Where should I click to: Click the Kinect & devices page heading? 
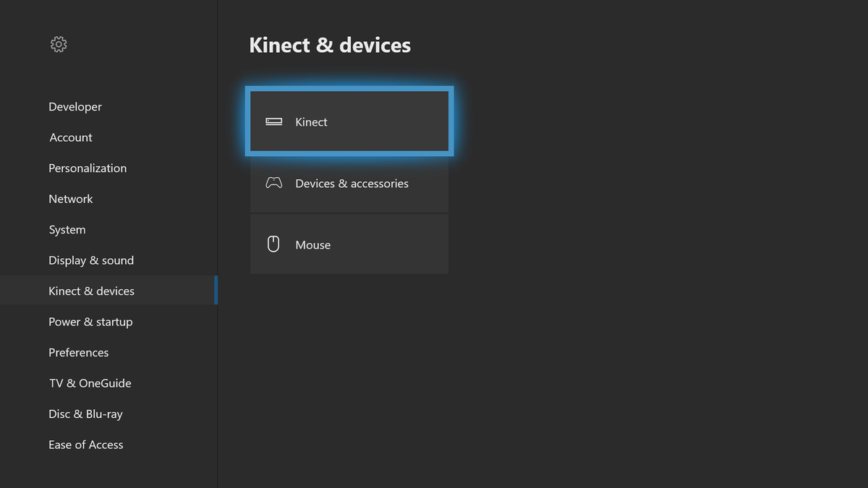tap(330, 45)
